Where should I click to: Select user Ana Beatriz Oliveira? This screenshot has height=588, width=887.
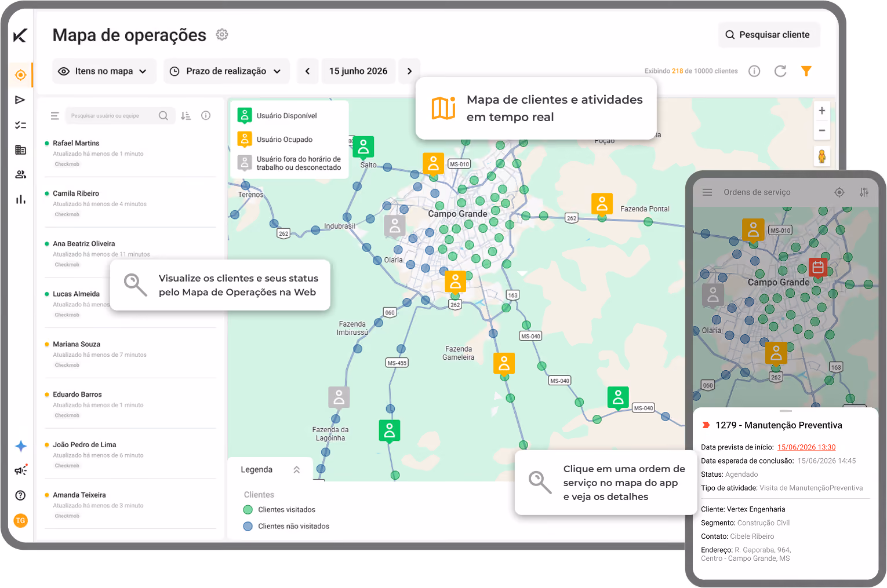coord(130,254)
